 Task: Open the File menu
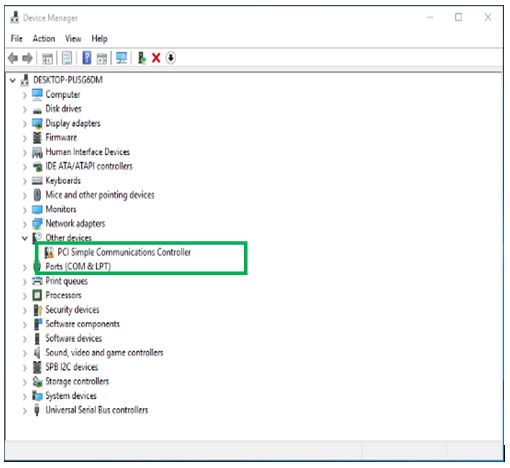coord(17,39)
